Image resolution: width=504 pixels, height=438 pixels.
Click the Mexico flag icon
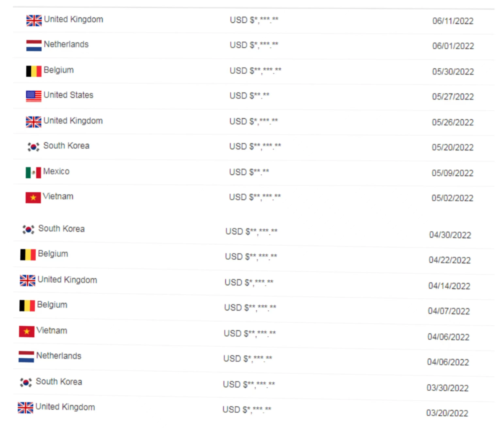pos(33,173)
